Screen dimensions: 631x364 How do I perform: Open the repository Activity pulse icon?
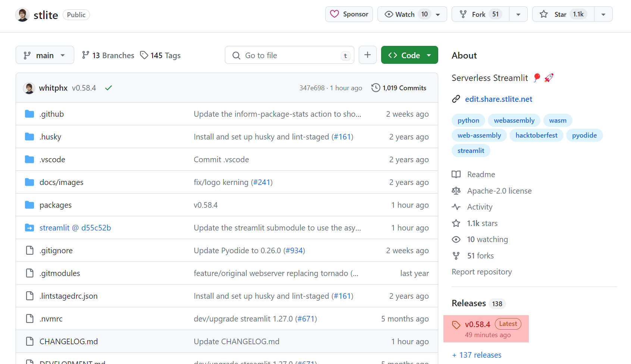456,207
